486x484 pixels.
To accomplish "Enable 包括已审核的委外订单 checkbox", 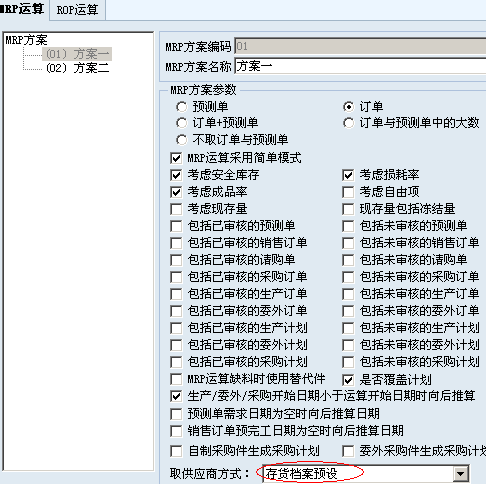I will click(x=176, y=311).
